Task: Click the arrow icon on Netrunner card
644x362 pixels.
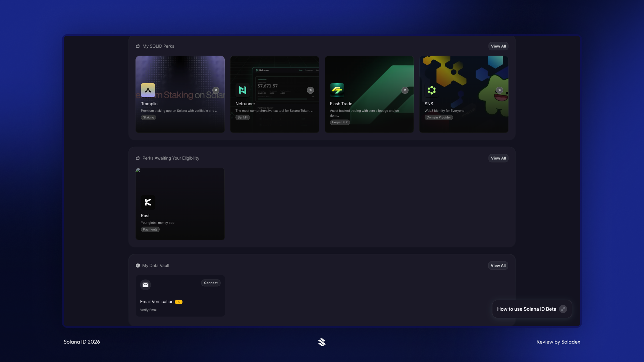Action: pos(310,90)
